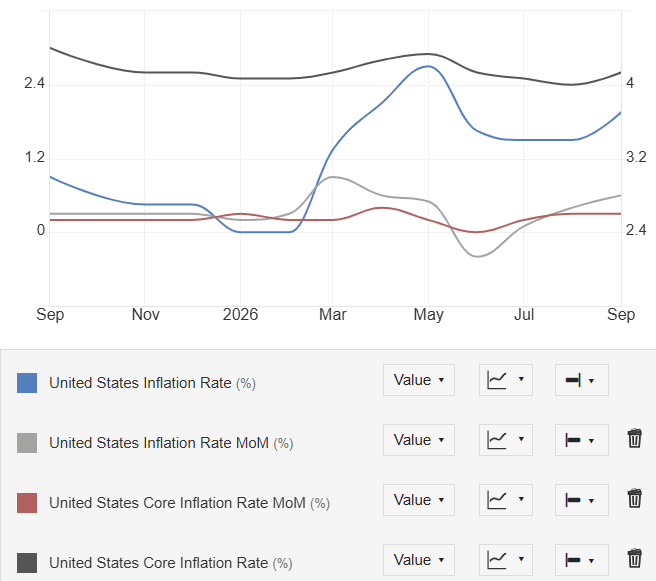
Task: Pick the gray Inflation Rate MoM swatch
Action: (27, 443)
